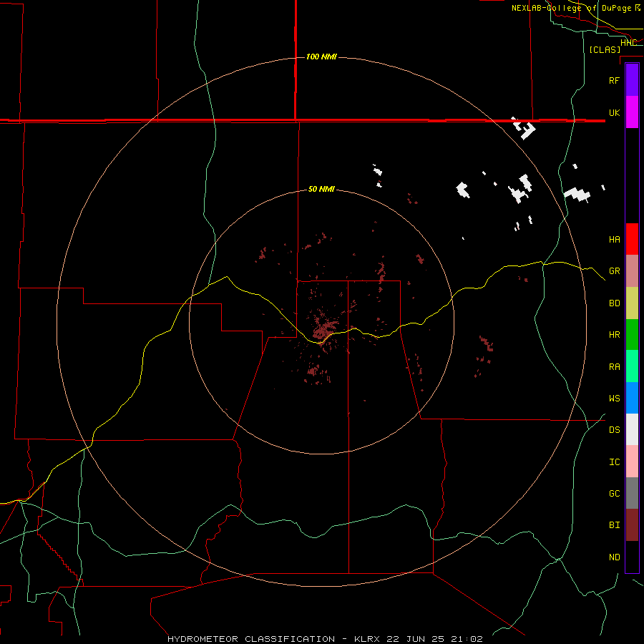Click the ND legend label
644x644 pixels.
tap(614, 557)
